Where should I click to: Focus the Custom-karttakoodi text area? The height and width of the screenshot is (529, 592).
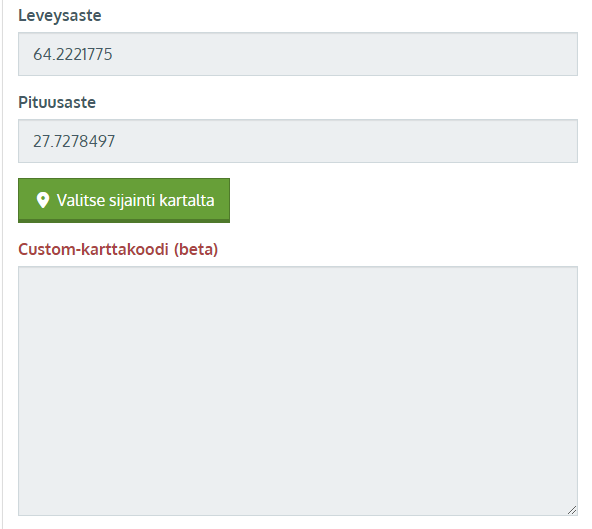point(298,391)
